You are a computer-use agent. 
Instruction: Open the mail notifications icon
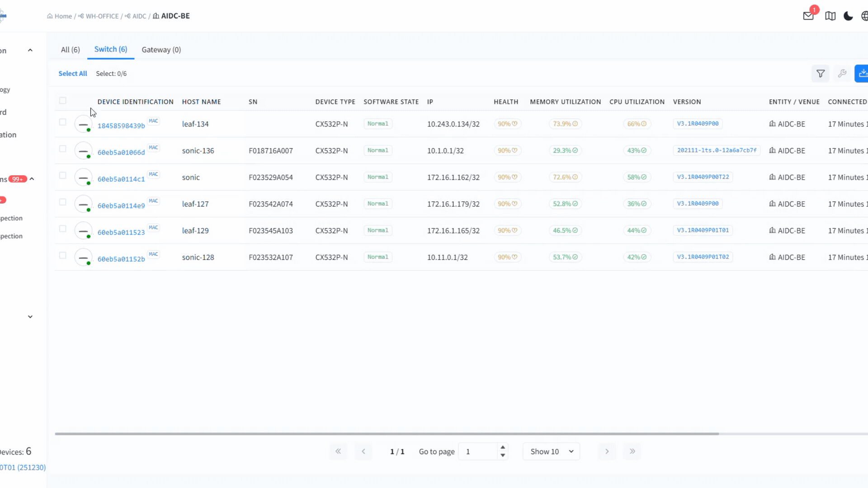808,16
